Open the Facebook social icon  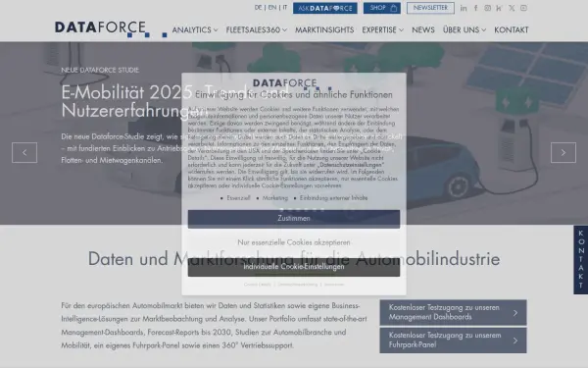(x=475, y=8)
